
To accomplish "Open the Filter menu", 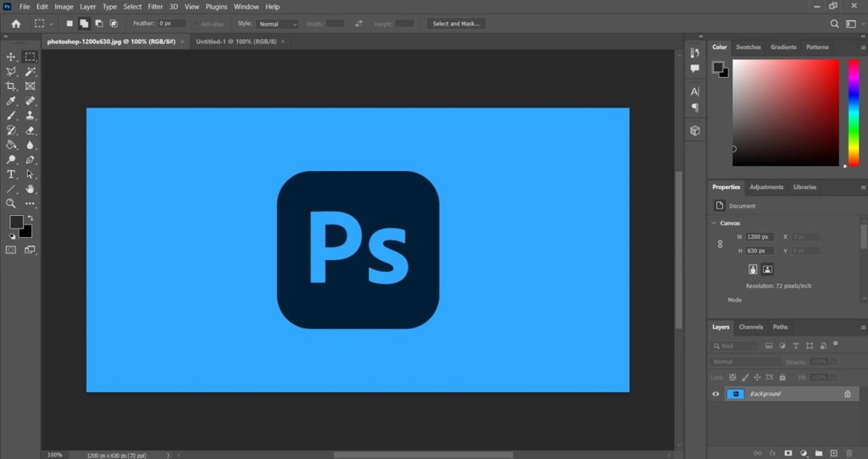I will 155,7.
